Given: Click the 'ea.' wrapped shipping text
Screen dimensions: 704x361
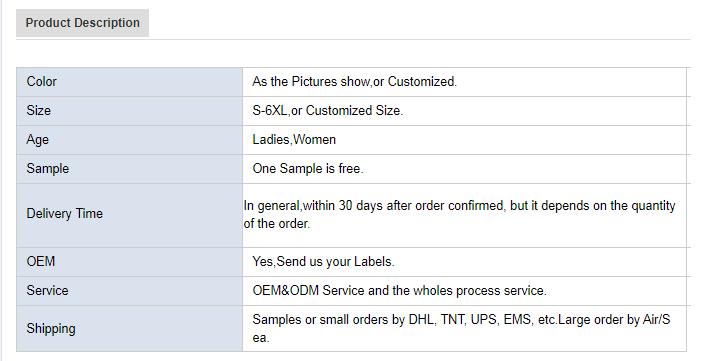Looking at the screenshot, I should (260, 338).
